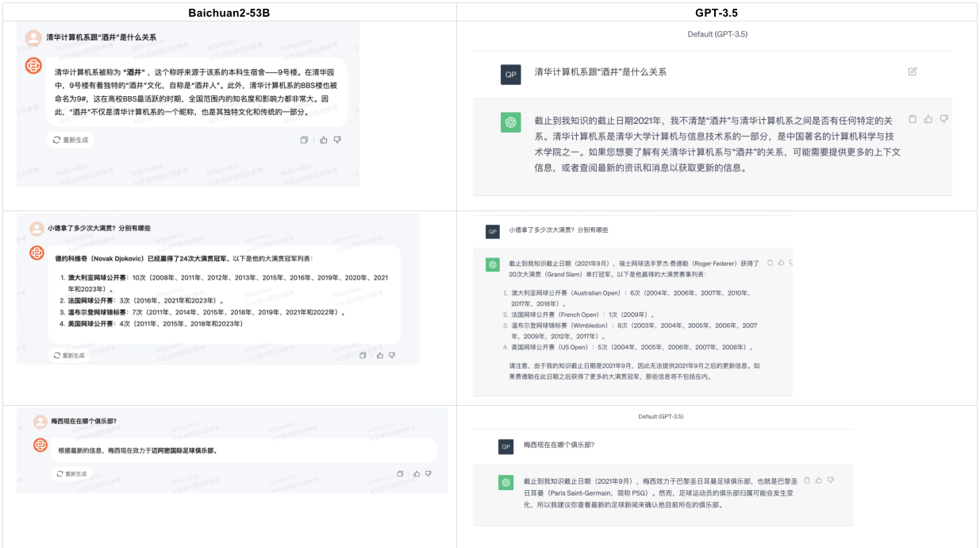Open the top Default (GPT-3.5) model selector
Screen dimensions: 980x548
(x=717, y=33)
